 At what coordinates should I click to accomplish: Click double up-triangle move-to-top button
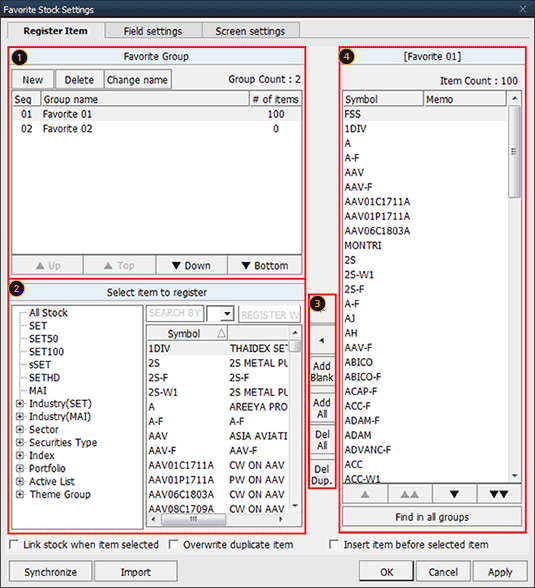pyautogui.click(x=410, y=494)
